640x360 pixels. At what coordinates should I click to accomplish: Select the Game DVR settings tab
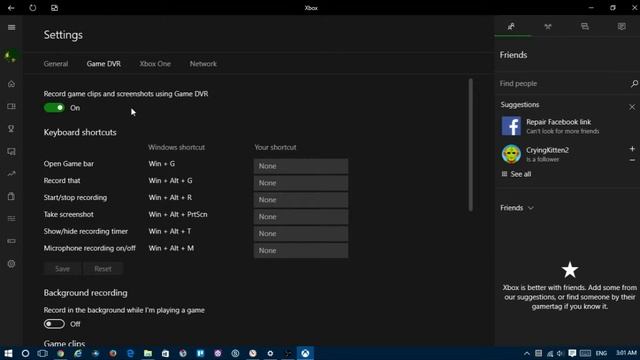(104, 64)
